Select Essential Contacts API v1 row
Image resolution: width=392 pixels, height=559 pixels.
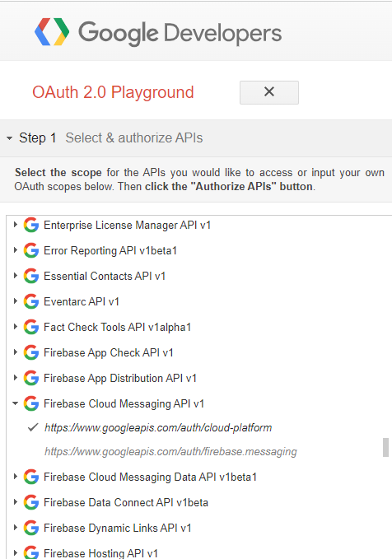(x=105, y=276)
